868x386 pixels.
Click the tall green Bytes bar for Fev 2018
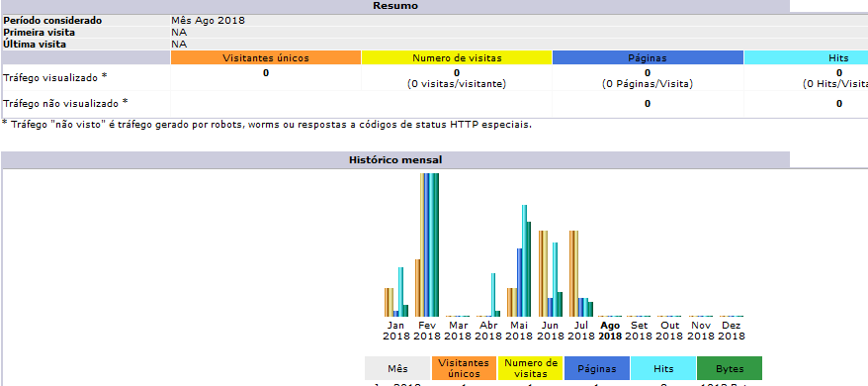[x=436, y=244]
